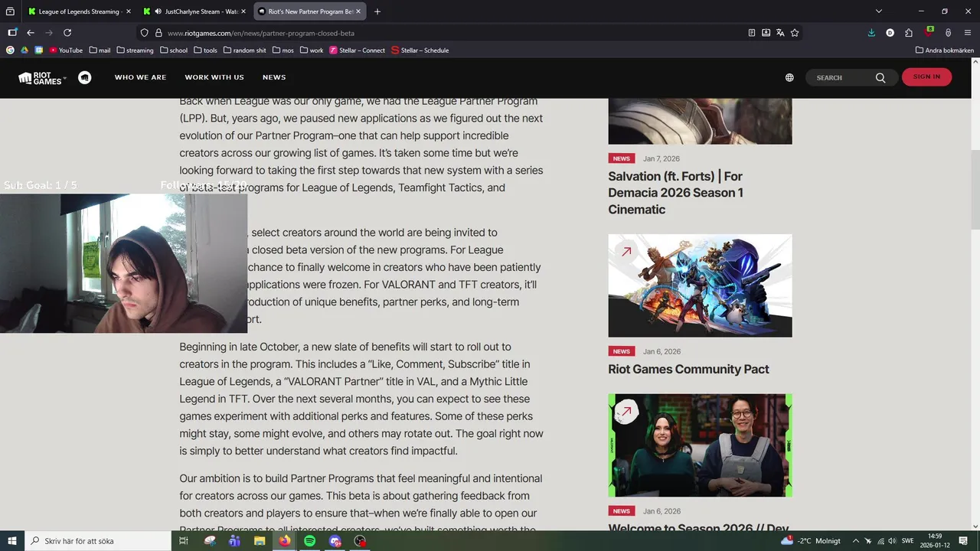Open the Riot Games Community Pact headline
This screenshot has width=980, height=551.
(688, 369)
